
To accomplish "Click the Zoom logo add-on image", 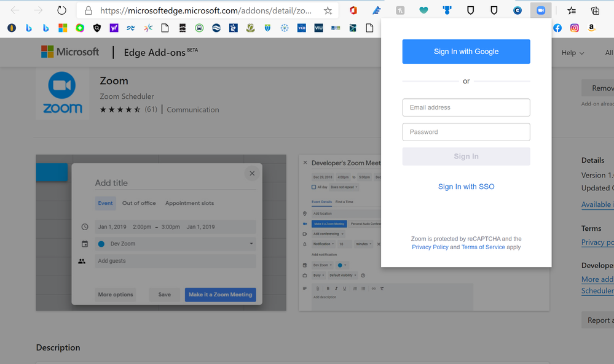I will click(x=62, y=93).
